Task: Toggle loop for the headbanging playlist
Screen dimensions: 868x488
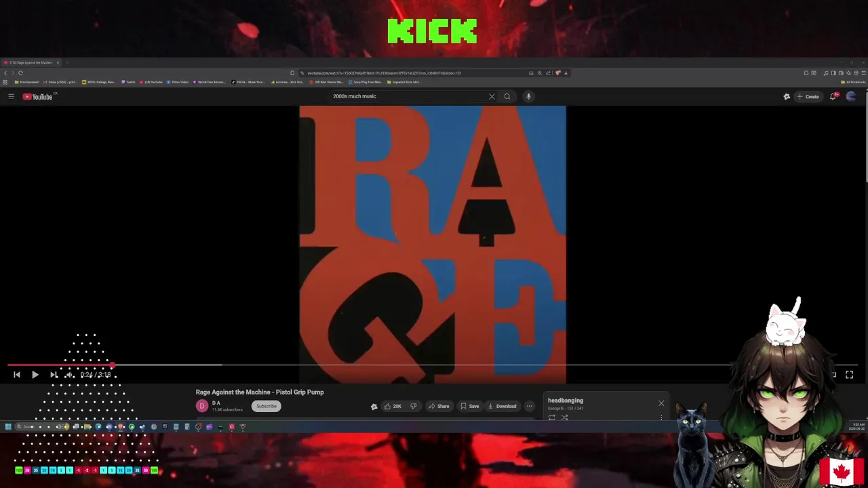Action: pyautogui.click(x=552, y=418)
